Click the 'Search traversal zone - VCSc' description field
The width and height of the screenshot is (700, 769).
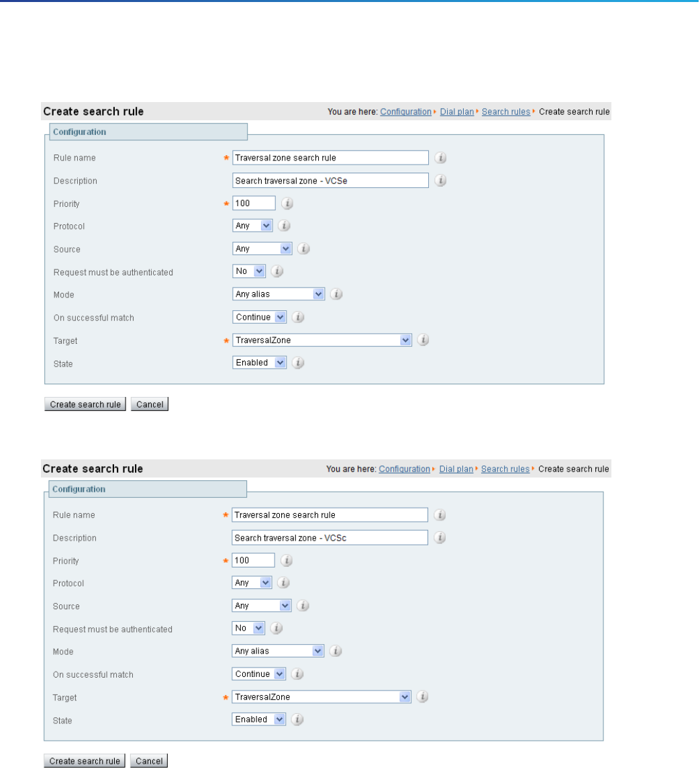pos(330,537)
